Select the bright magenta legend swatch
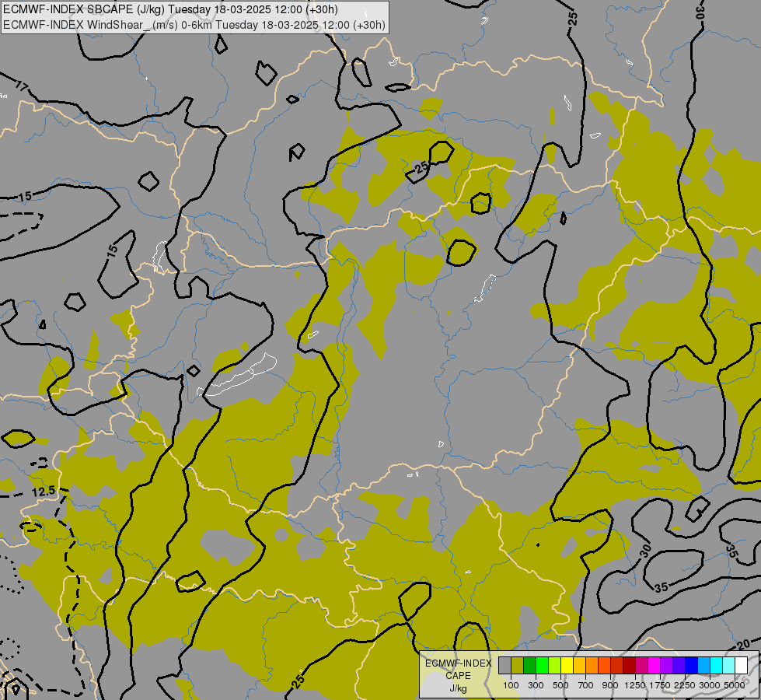Image resolution: width=761 pixels, height=700 pixels. (655, 665)
